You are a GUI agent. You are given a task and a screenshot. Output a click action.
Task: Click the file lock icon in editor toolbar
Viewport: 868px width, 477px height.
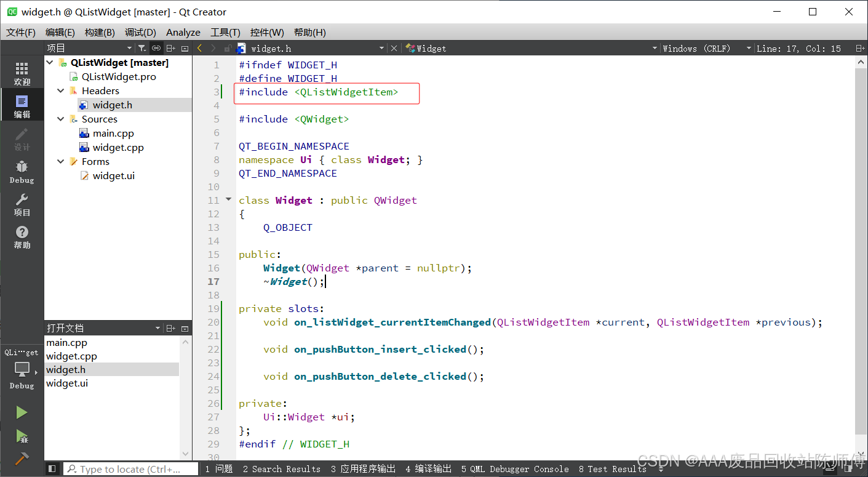[227, 48]
